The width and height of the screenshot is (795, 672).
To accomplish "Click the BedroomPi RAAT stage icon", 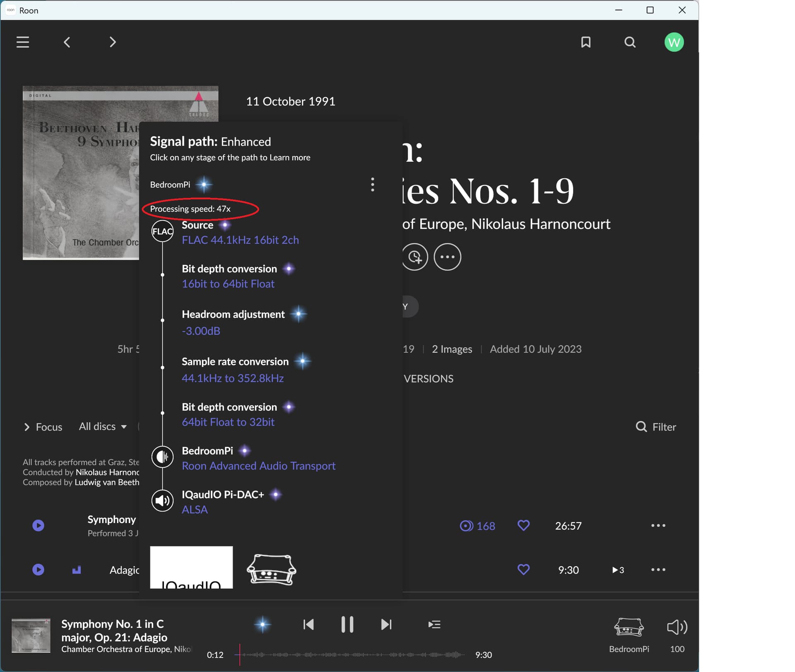I will (162, 457).
